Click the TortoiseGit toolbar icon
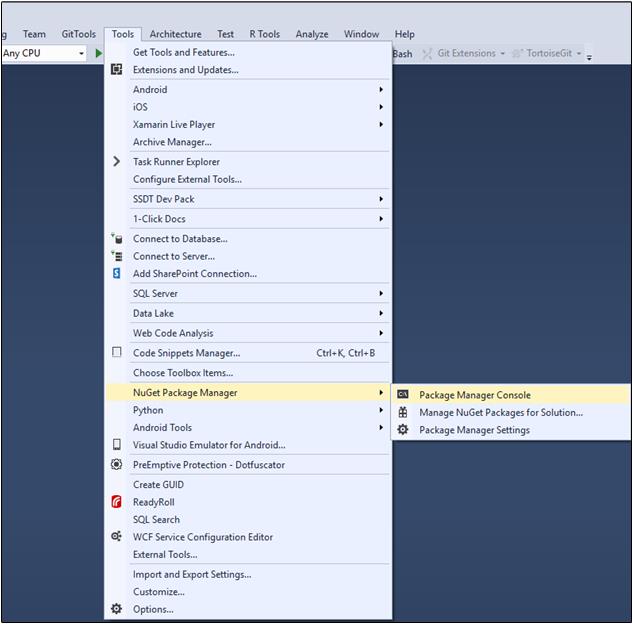 point(518,53)
